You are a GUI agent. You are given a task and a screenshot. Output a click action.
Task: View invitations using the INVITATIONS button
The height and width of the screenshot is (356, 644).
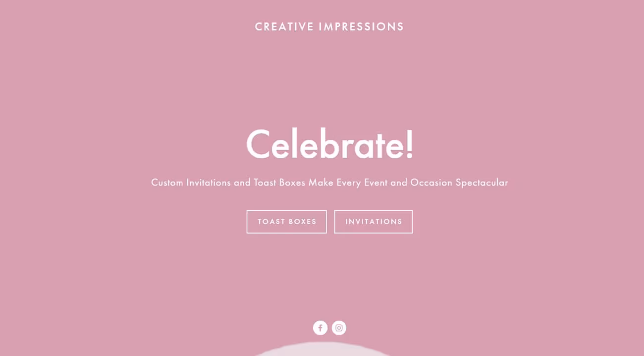(x=374, y=222)
